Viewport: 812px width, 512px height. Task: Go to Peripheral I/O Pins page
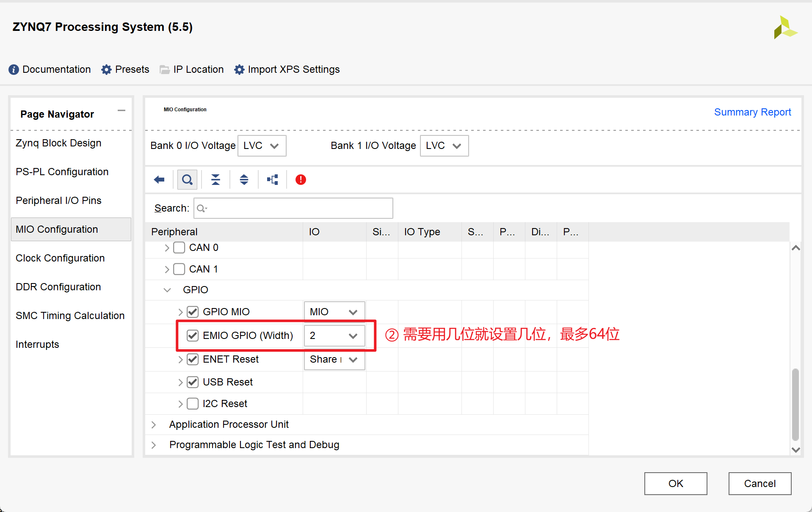58,201
